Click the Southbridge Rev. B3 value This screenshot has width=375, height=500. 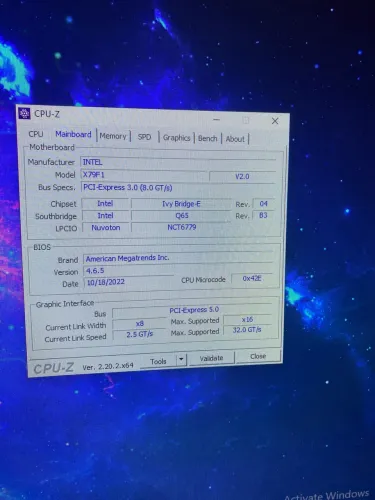tap(263, 215)
